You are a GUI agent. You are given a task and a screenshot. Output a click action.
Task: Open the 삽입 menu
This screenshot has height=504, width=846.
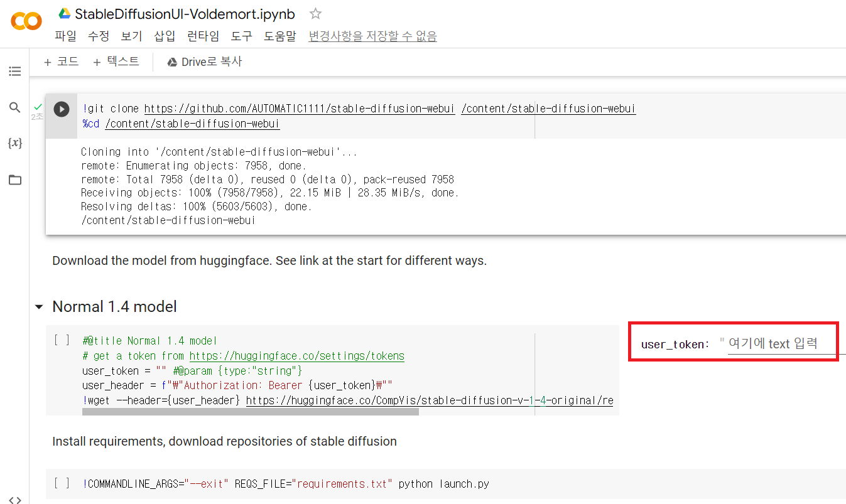[x=165, y=36]
